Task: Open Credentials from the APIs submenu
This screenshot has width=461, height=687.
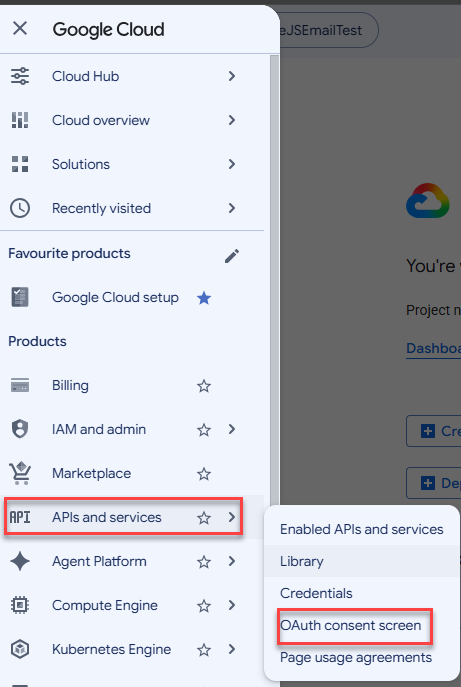Action: 362,593
